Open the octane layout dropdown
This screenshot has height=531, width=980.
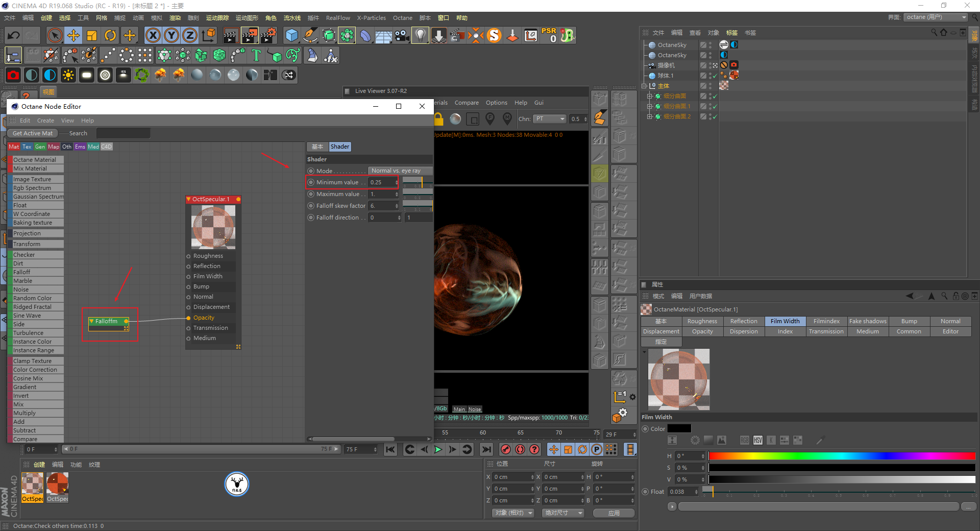936,17
